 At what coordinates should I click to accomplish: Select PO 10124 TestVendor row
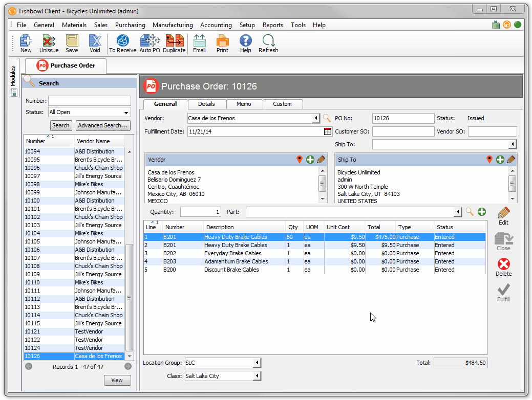coord(74,348)
